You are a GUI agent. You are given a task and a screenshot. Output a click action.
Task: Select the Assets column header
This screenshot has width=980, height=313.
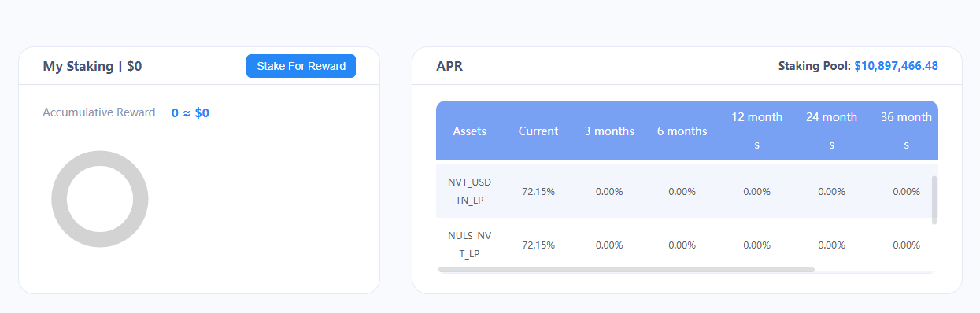(x=470, y=131)
